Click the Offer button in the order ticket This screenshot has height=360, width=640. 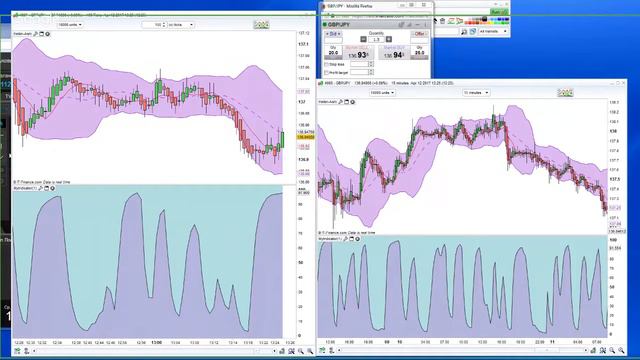(419, 34)
